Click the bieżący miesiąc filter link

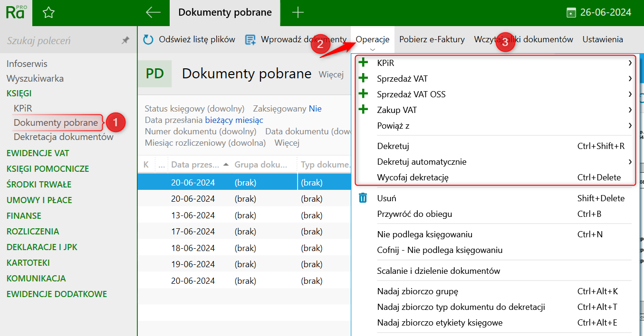[234, 120]
